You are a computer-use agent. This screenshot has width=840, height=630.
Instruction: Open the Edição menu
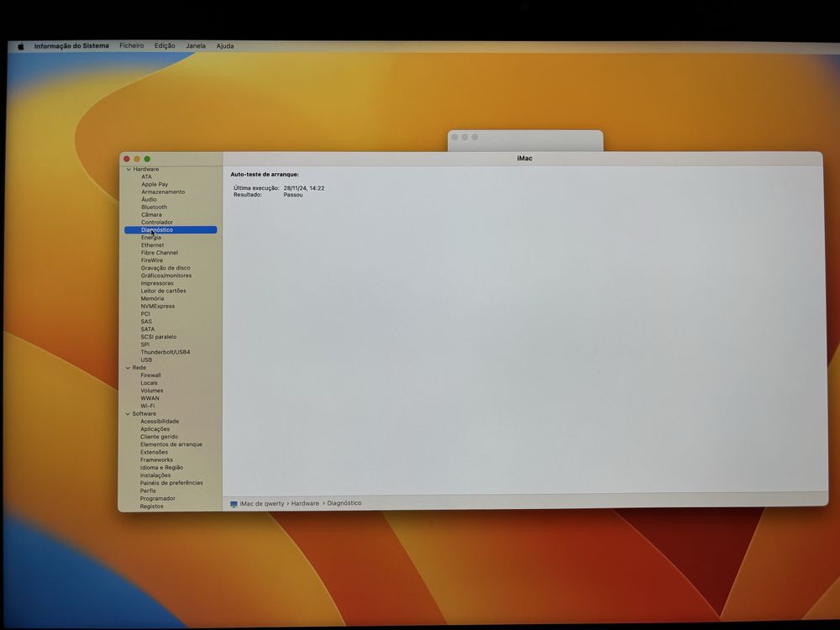165,46
